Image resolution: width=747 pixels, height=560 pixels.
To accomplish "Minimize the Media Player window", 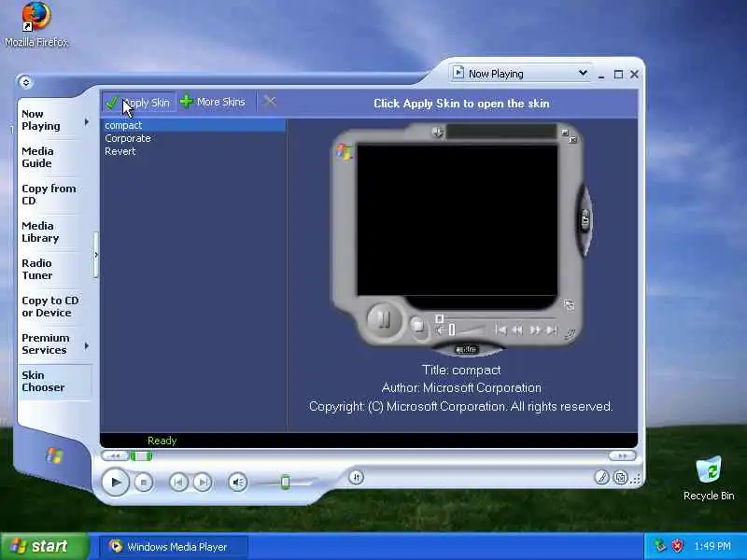I will 601,75.
